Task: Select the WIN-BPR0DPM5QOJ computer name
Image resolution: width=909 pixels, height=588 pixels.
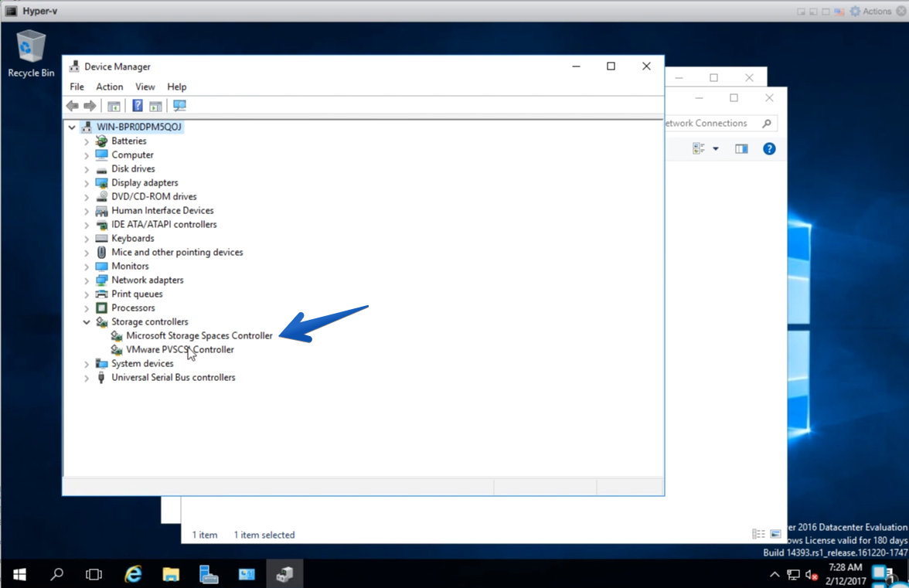Action: (139, 127)
